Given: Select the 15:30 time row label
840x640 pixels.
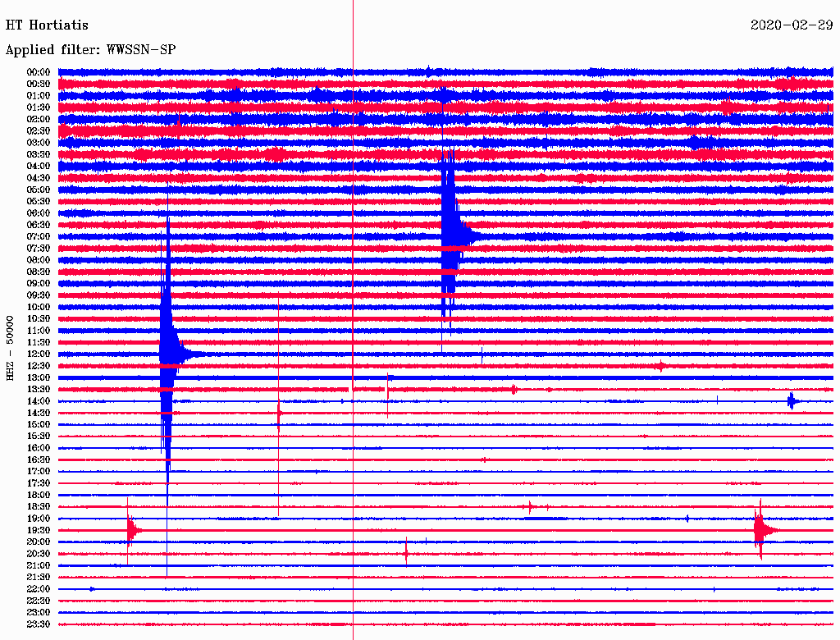Looking at the screenshot, I should (x=39, y=437).
